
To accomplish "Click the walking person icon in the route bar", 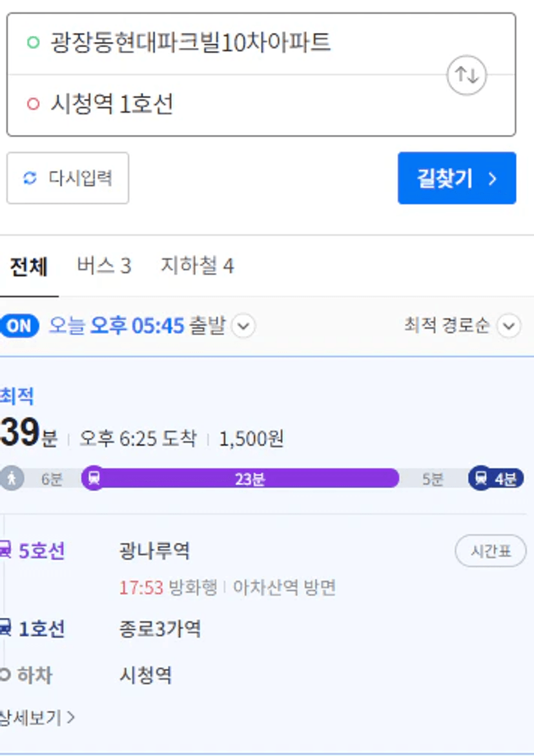I will [x=12, y=478].
